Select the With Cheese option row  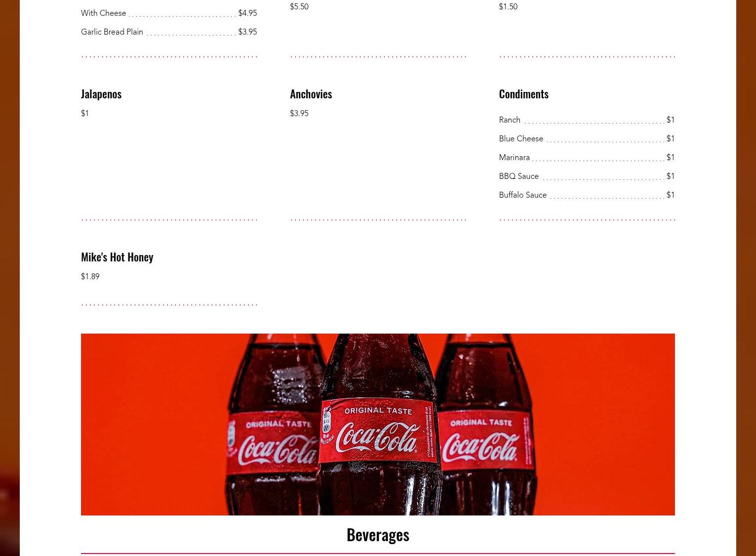click(x=169, y=13)
